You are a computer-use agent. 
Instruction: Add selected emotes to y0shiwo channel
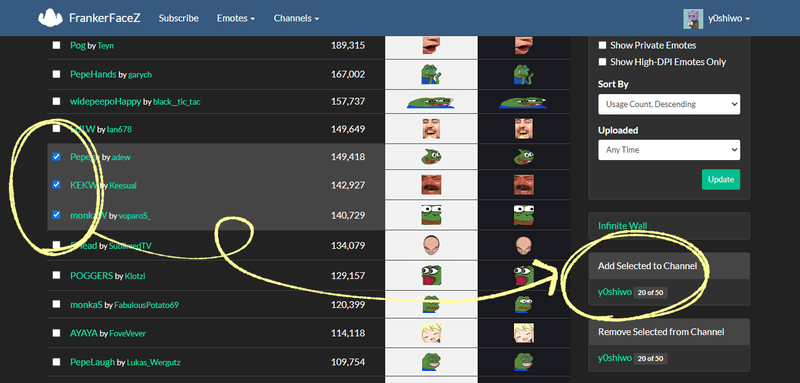coord(615,292)
